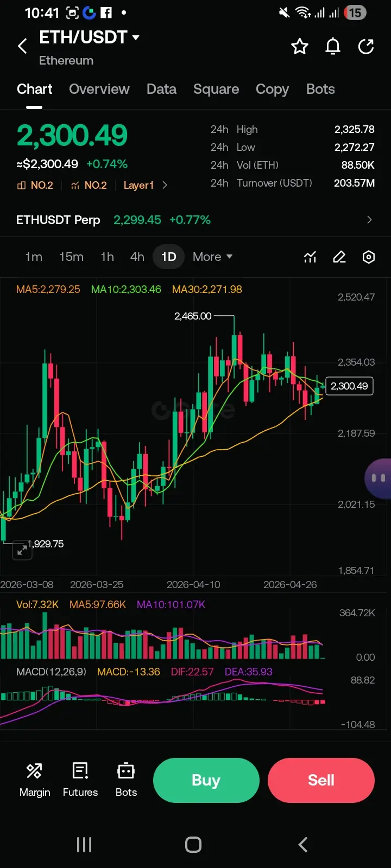
Task: Switch to the Overview tab
Action: [99, 89]
